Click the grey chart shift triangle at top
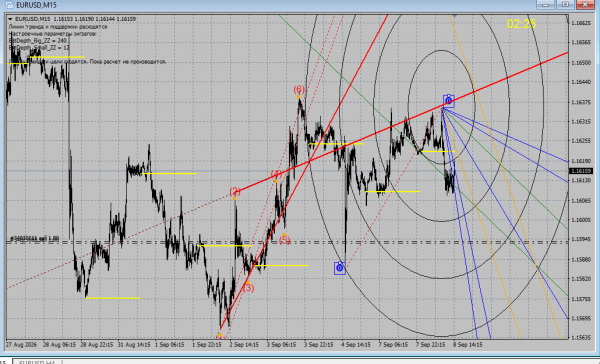The width and height of the screenshot is (600, 364). coord(454,16)
